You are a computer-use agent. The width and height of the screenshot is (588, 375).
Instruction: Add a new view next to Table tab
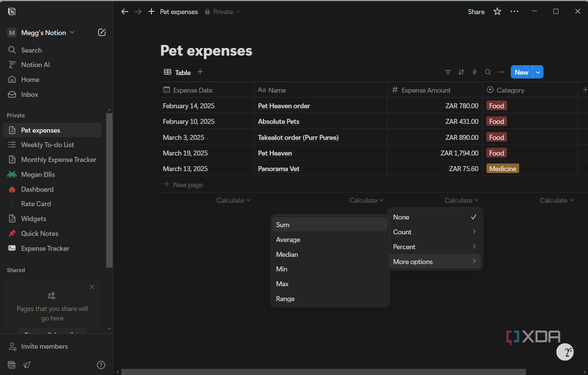[200, 72]
